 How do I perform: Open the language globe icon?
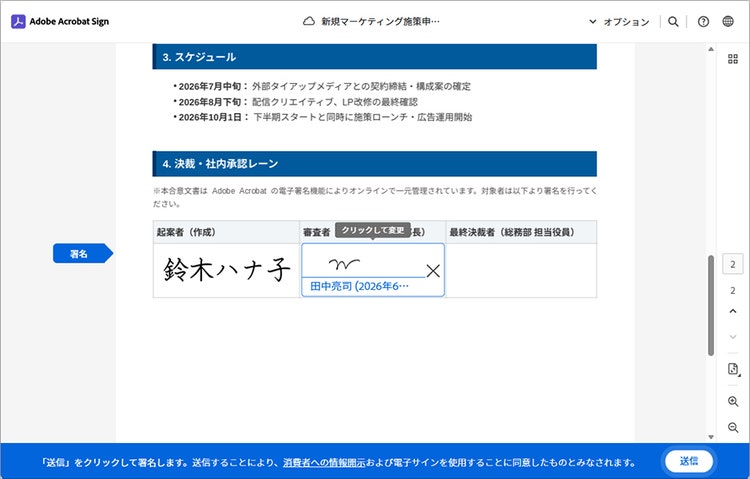tap(728, 22)
